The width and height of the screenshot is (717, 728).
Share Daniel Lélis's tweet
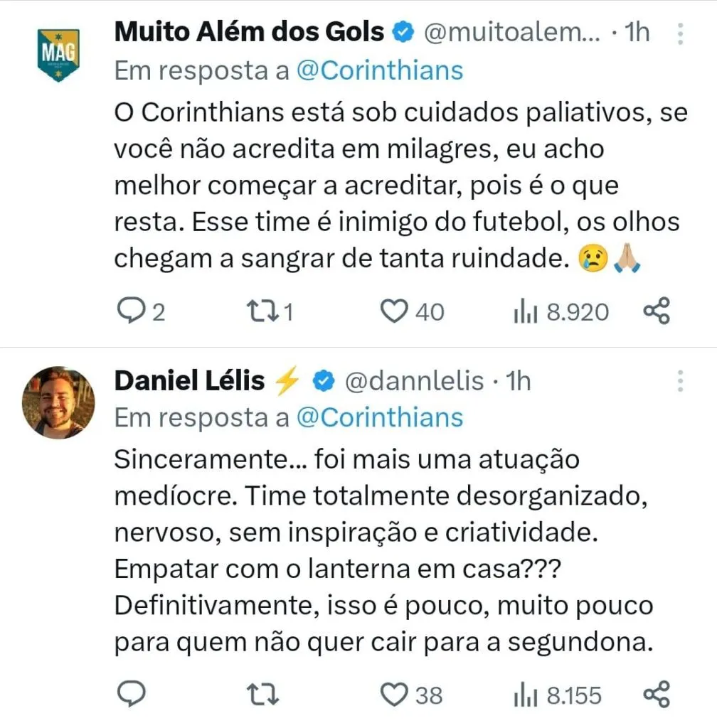pos(656,693)
